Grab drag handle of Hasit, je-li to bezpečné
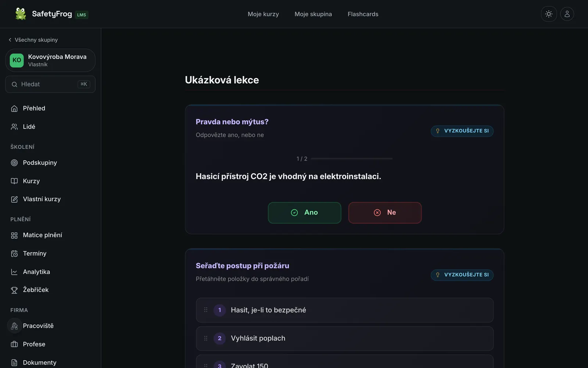This screenshot has height=368, width=588. tap(206, 310)
